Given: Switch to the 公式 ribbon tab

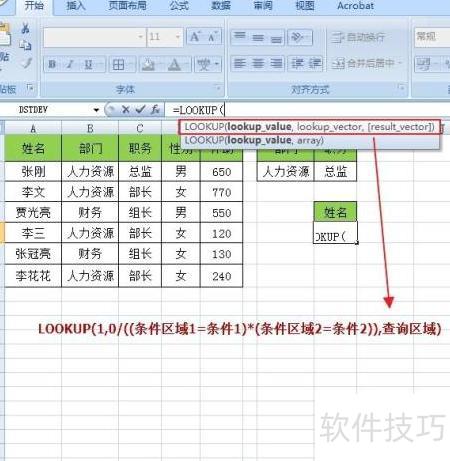Looking at the screenshot, I should point(179,6).
